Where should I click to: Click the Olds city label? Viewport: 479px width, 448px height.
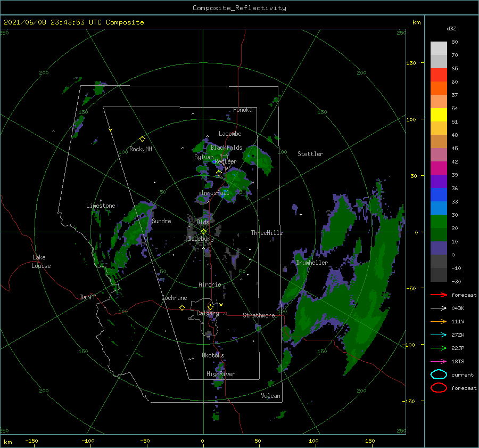tap(203, 222)
